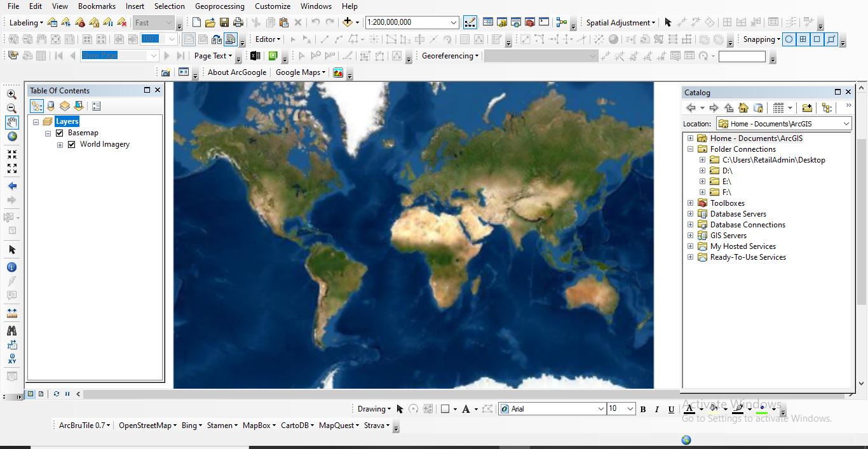Open the Geoprocessing menu
868x449 pixels.
coord(219,6)
